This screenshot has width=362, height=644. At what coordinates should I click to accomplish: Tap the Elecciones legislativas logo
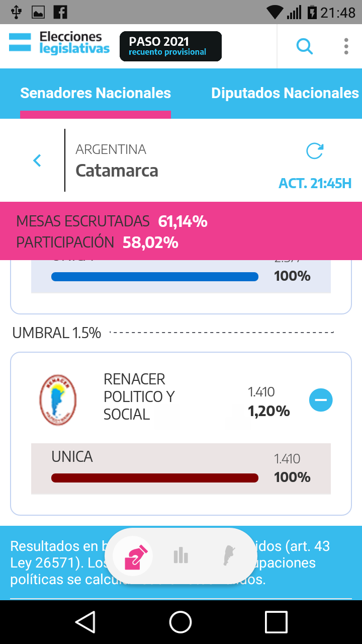click(59, 43)
